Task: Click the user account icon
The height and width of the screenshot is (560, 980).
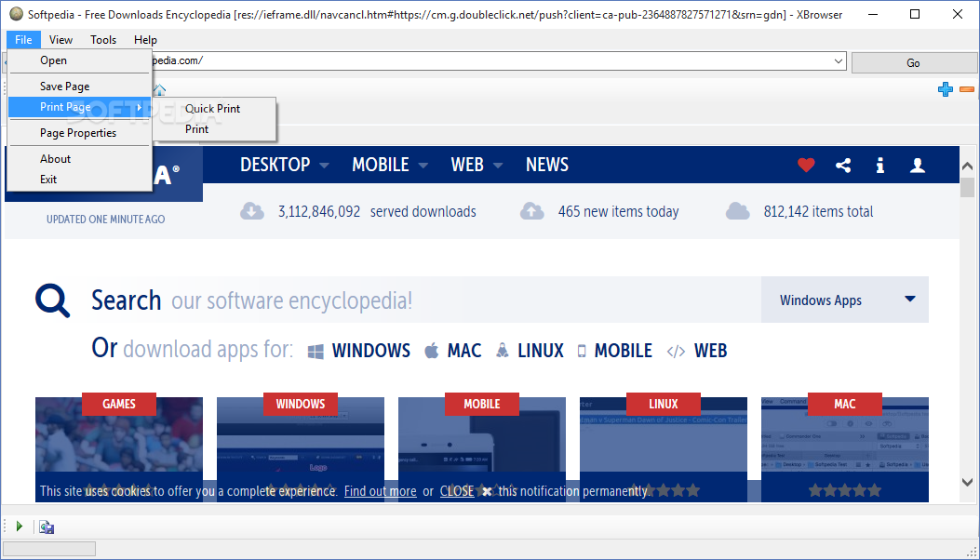Action: (918, 165)
